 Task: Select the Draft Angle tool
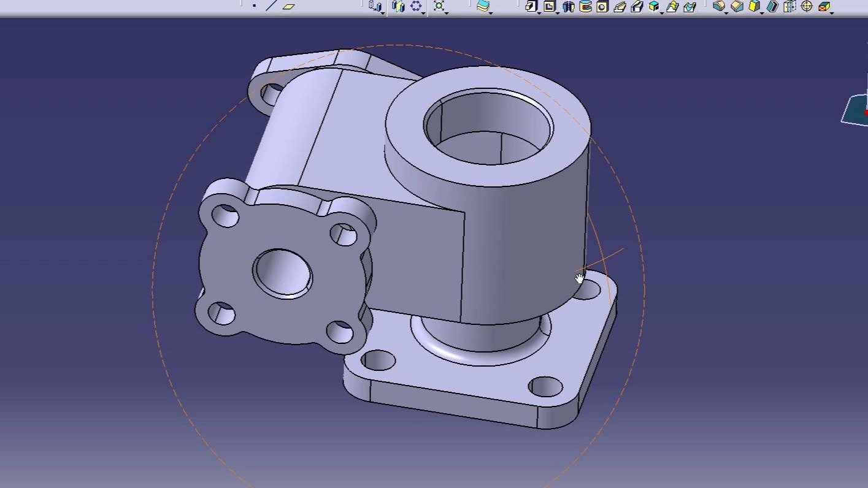(x=754, y=6)
